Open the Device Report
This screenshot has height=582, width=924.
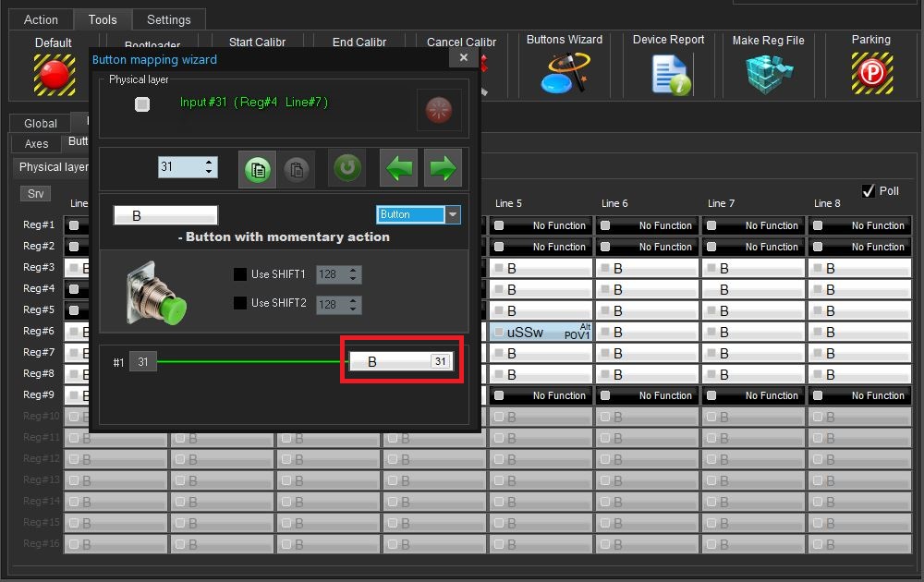(669, 73)
